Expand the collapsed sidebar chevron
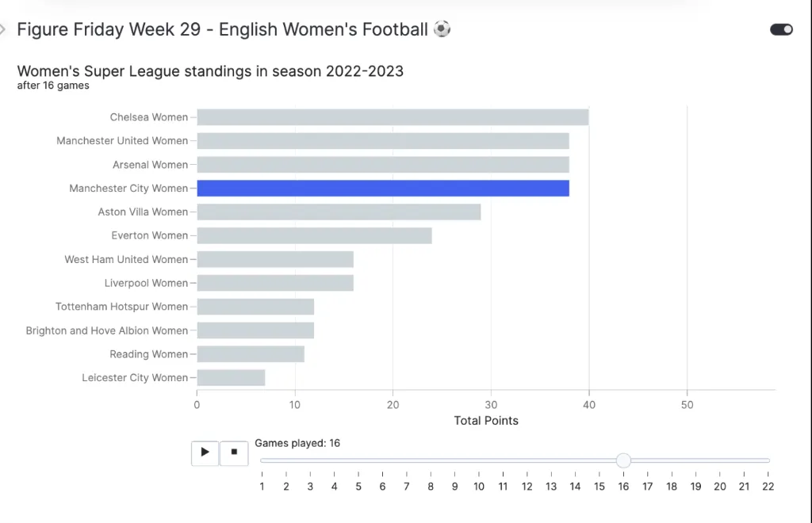Screen dimensions: 812x523 (4, 29)
